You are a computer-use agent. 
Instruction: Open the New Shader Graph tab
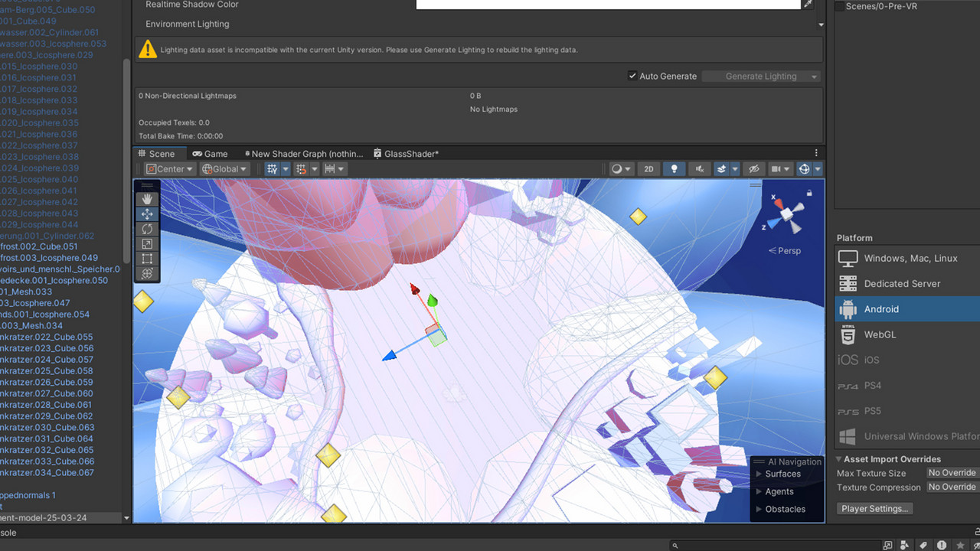click(303, 154)
